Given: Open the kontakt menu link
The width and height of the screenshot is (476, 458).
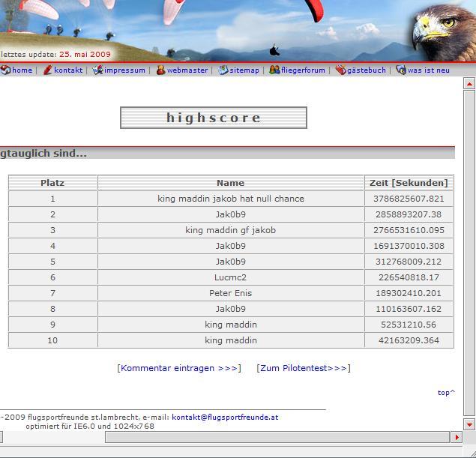Looking at the screenshot, I should click(x=68, y=70).
